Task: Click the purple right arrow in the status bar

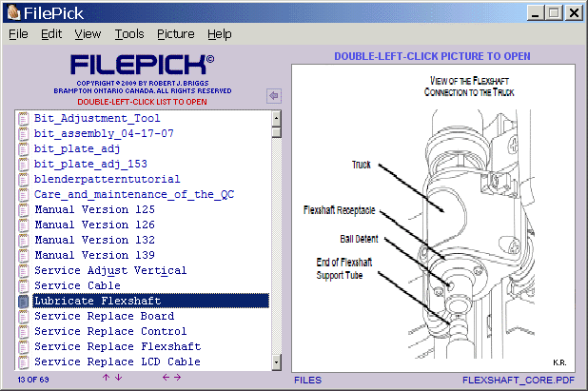Action: tap(178, 377)
